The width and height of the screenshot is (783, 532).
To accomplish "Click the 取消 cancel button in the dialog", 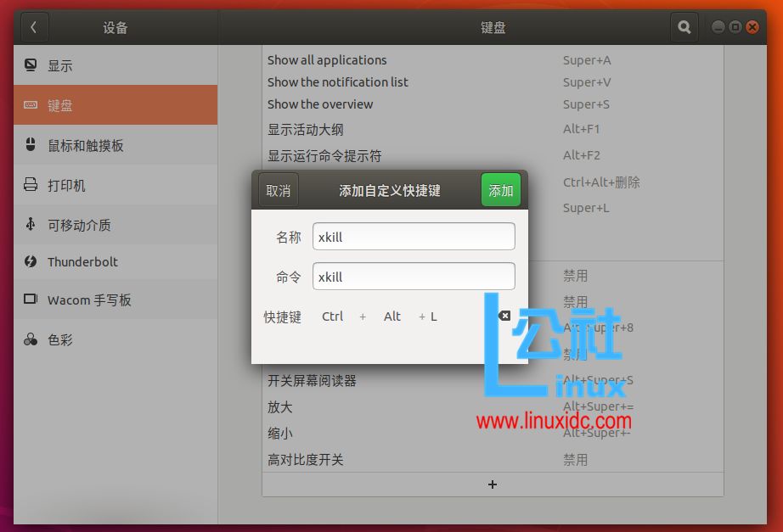I will (278, 190).
